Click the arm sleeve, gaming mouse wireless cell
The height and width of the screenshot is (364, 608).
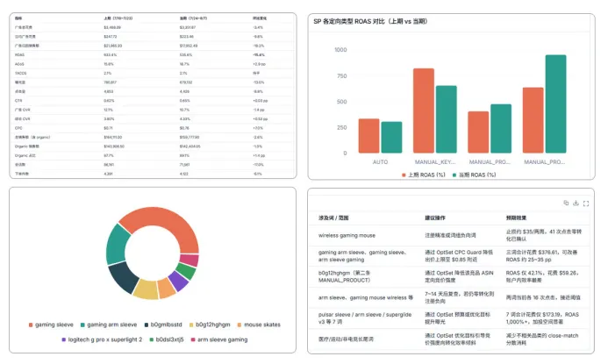click(x=366, y=297)
